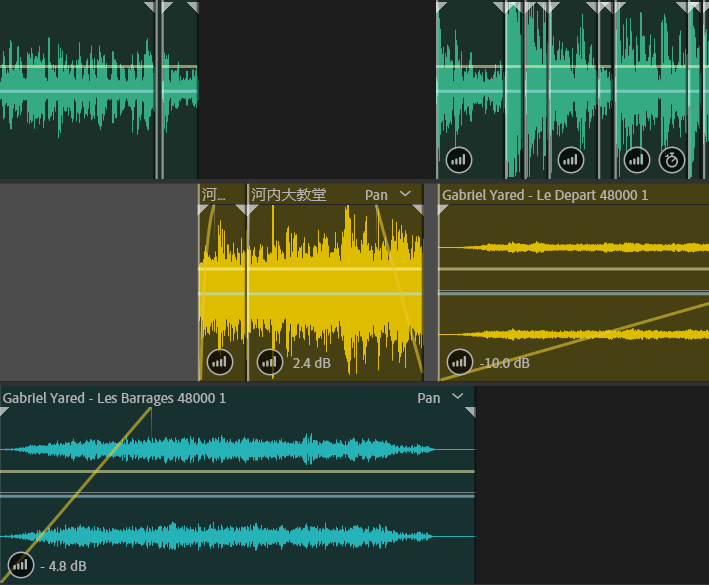Click Pan label on 河内大教堂 clip
This screenshot has height=585, width=709.
click(x=376, y=195)
